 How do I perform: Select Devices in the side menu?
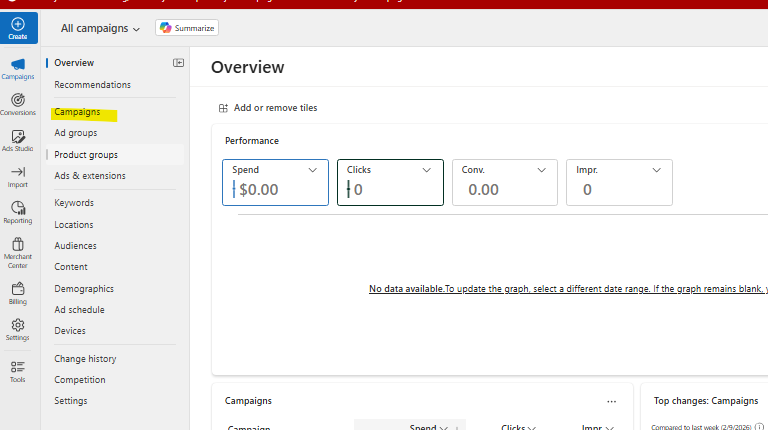[x=70, y=331]
